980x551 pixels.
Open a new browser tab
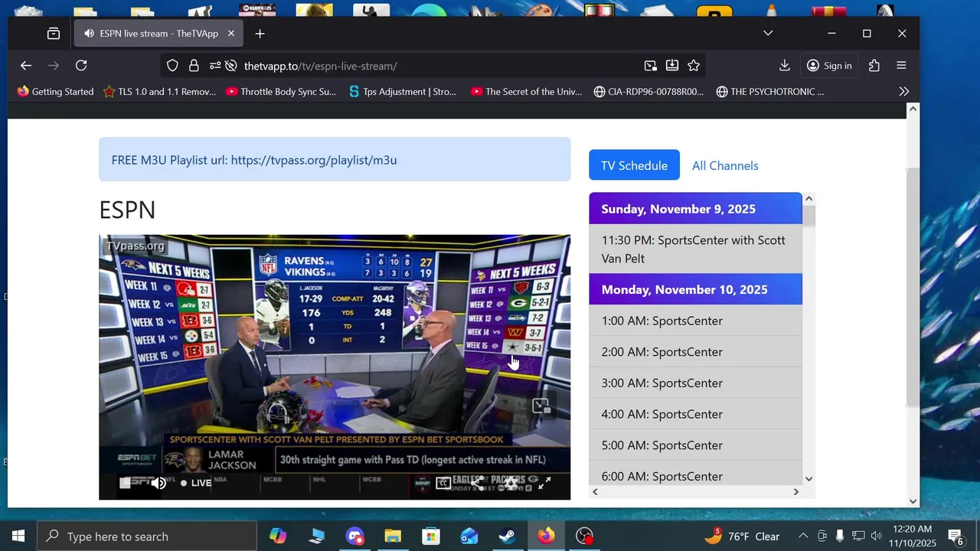(260, 34)
